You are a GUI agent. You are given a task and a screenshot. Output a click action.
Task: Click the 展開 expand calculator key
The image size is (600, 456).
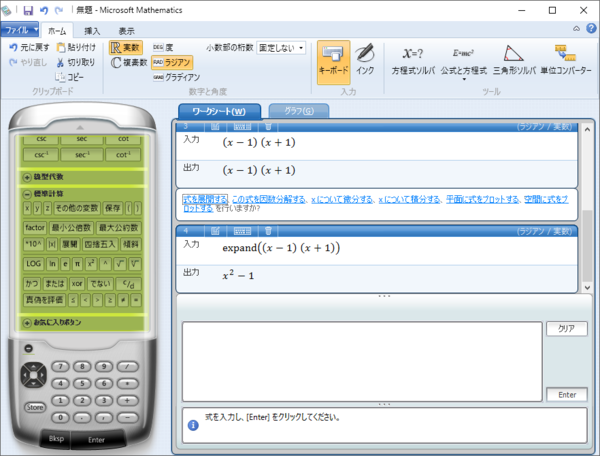click(70, 244)
